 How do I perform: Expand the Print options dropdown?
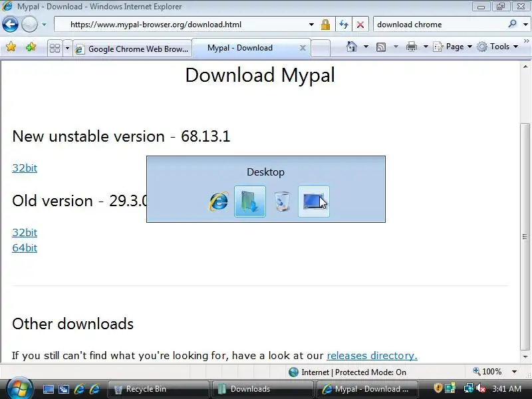pyautogui.click(x=426, y=47)
